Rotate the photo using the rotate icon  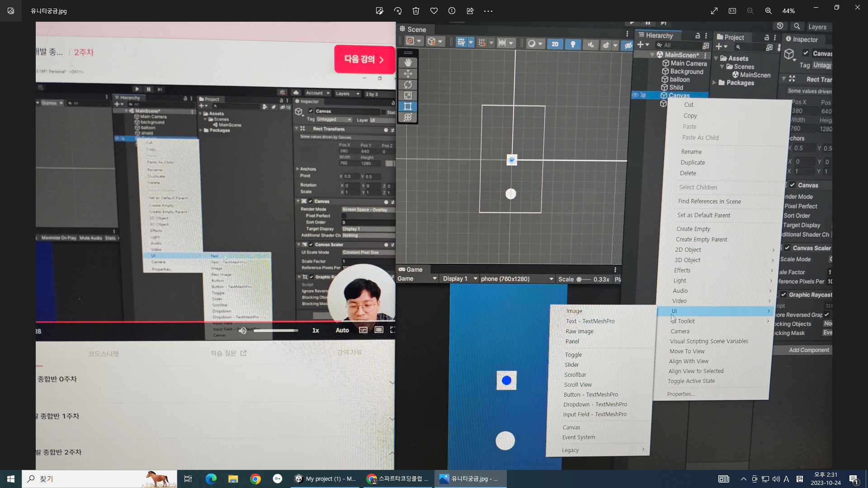[x=398, y=11]
